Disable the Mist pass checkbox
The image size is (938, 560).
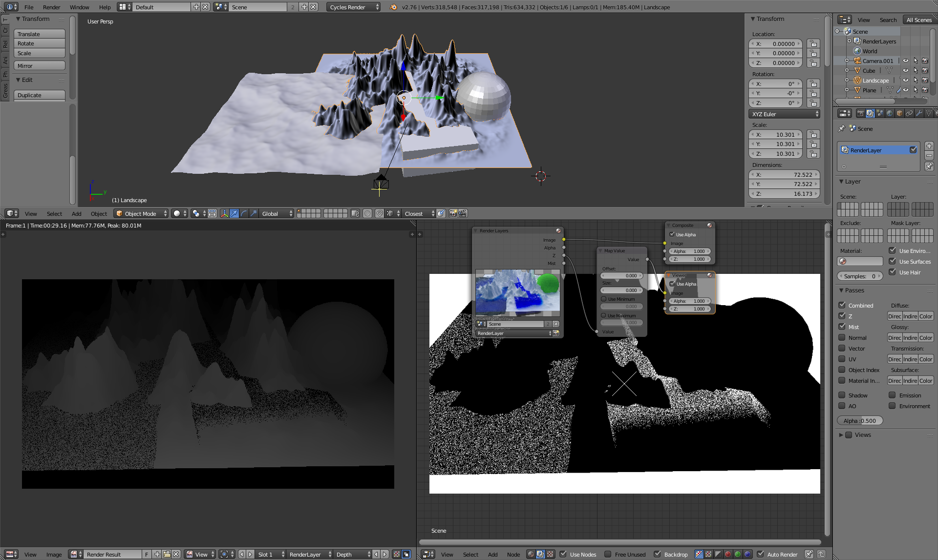pyautogui.click(x=842, y=327)
